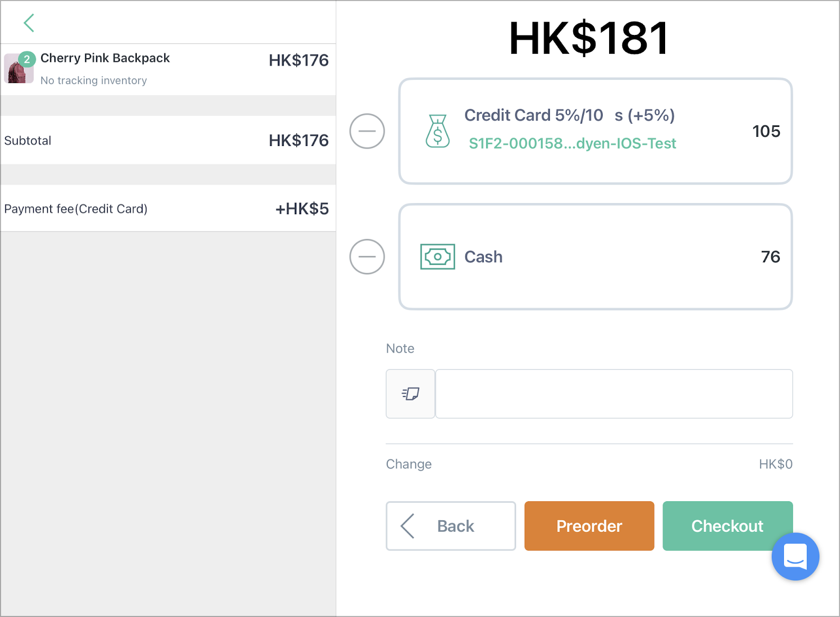Viewport: 840px width, 617px height.
Task: Edit the 105 credit card amount
Action: click(x=766, y=131)
